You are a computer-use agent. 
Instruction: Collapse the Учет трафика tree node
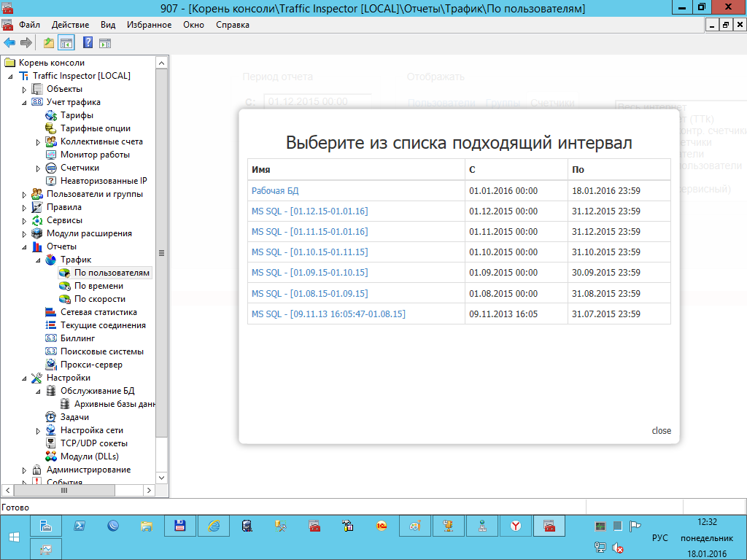click(24, 102)
